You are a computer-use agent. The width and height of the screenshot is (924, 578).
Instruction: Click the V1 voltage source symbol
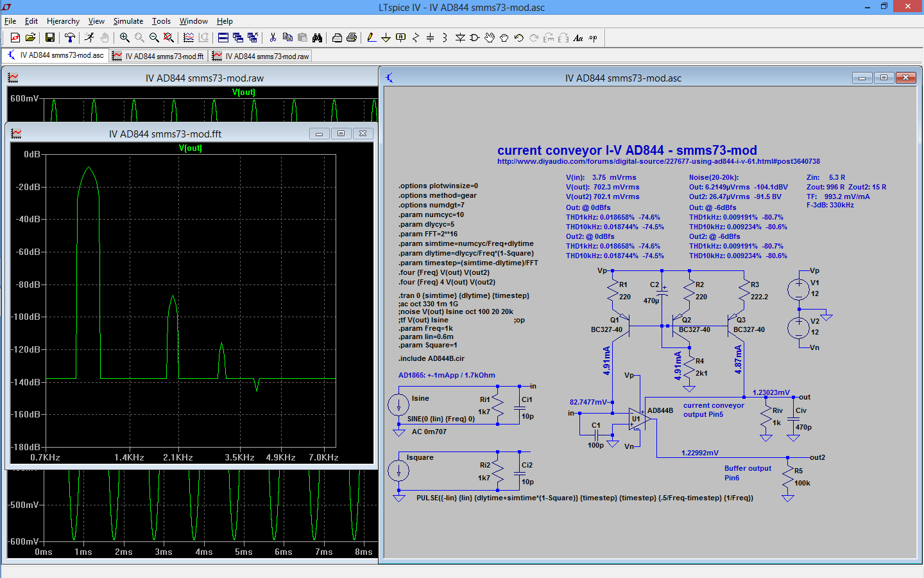pyautogui.click(x=798, y=288)
